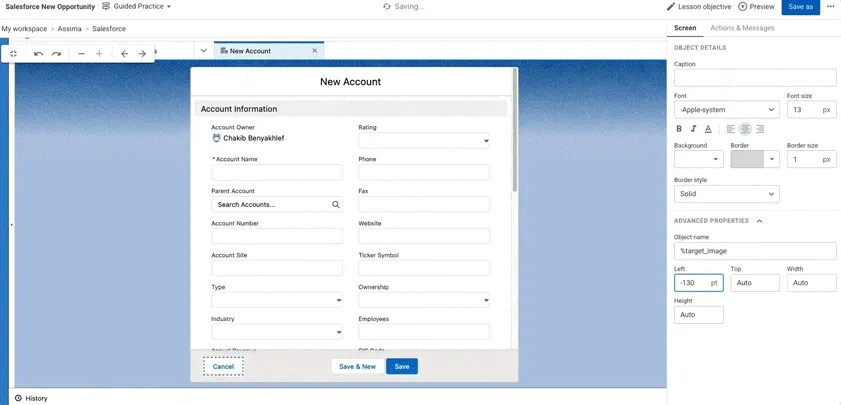Zoom out with the minus icon
Screen dimensions: 841x405
coord(82,54)
